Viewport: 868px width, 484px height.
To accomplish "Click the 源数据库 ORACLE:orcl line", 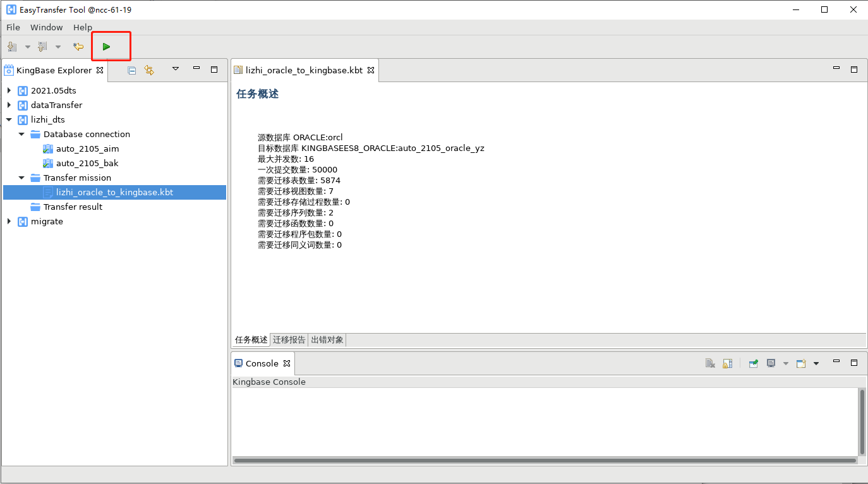I will pos(300,137).
